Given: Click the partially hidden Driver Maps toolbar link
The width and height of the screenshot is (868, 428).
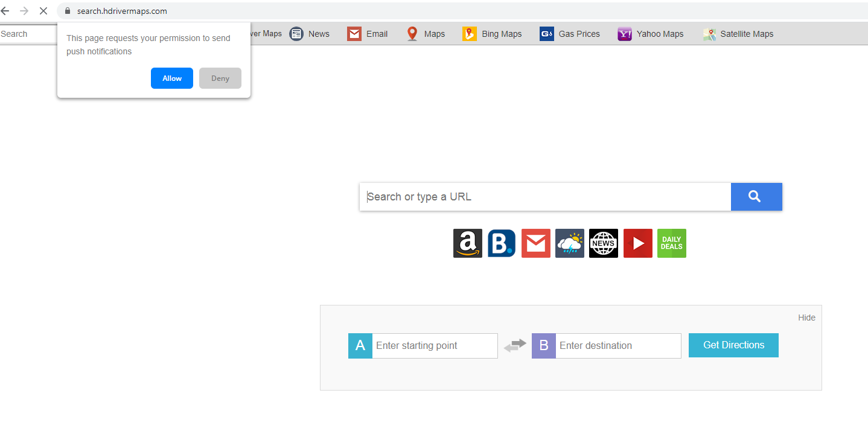Looking at the screenshot, I should pos(266,34).
